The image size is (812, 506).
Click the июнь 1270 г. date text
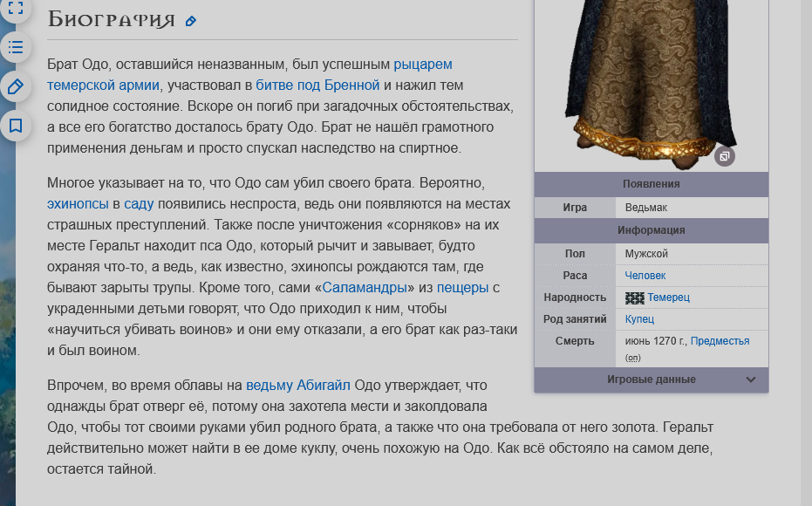(656, 341)
